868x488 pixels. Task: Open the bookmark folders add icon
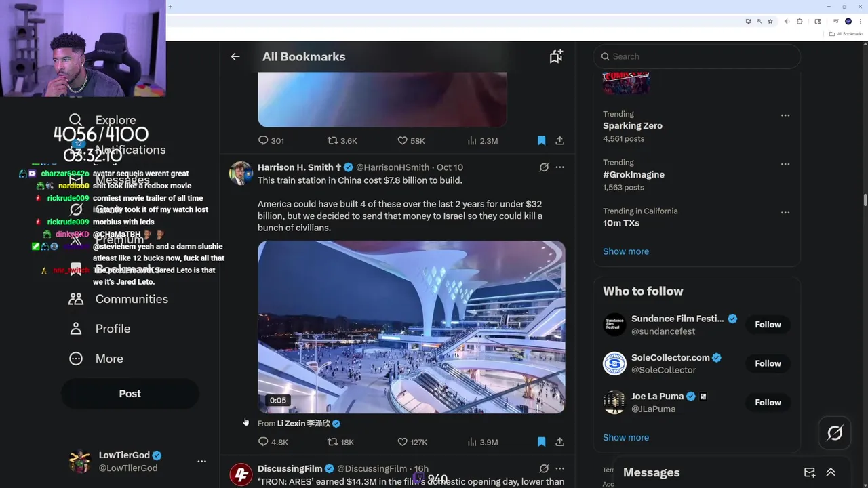coord(556,56)
